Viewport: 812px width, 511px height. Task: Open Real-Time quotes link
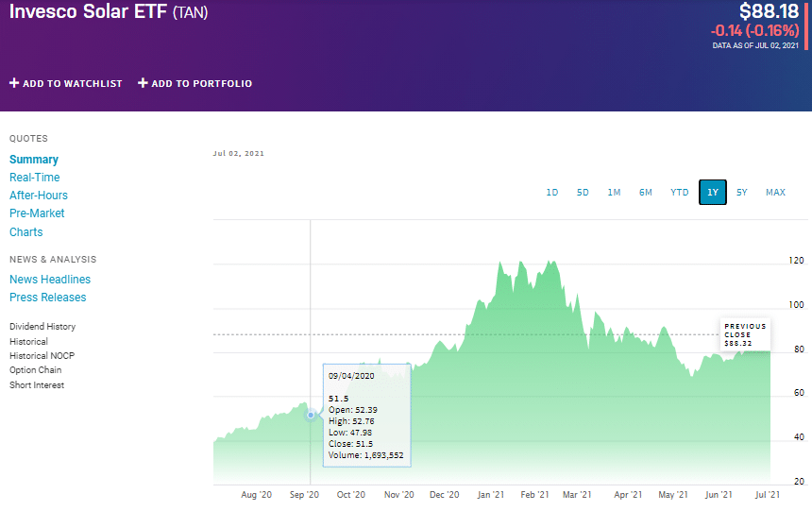point(35,178)
